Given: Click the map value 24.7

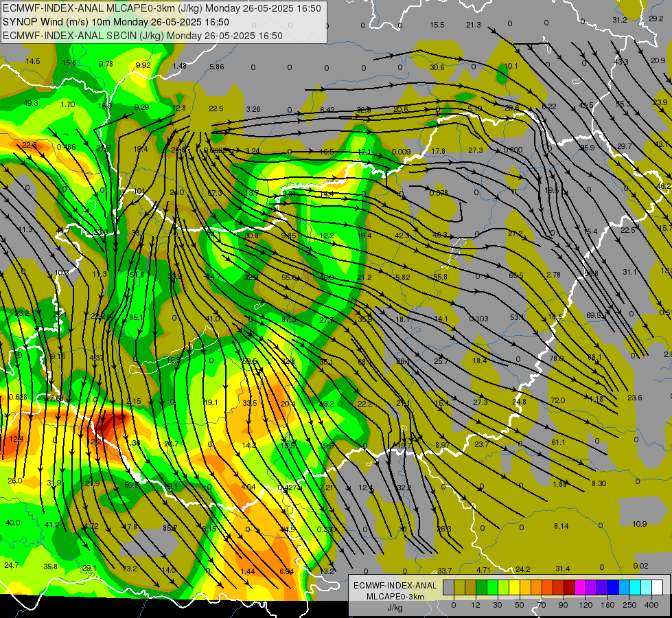Looking at the screenshot, I should [11, 565].
